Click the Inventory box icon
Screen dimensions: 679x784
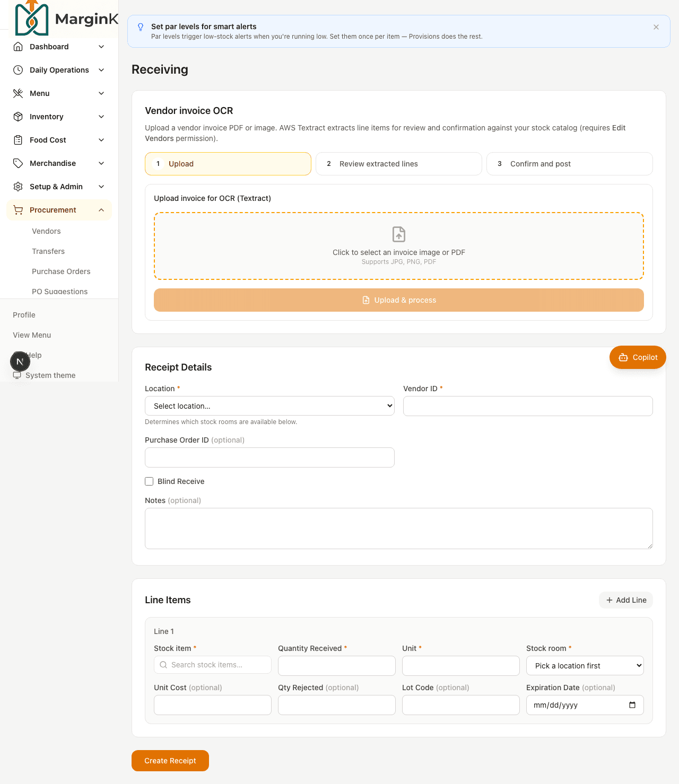tap(18, 117)
